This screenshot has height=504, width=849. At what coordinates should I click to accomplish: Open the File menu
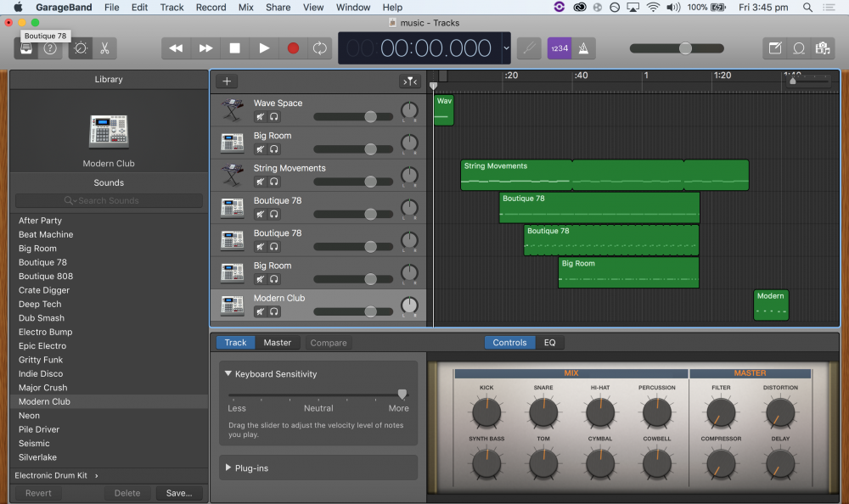tap(111, 7)
